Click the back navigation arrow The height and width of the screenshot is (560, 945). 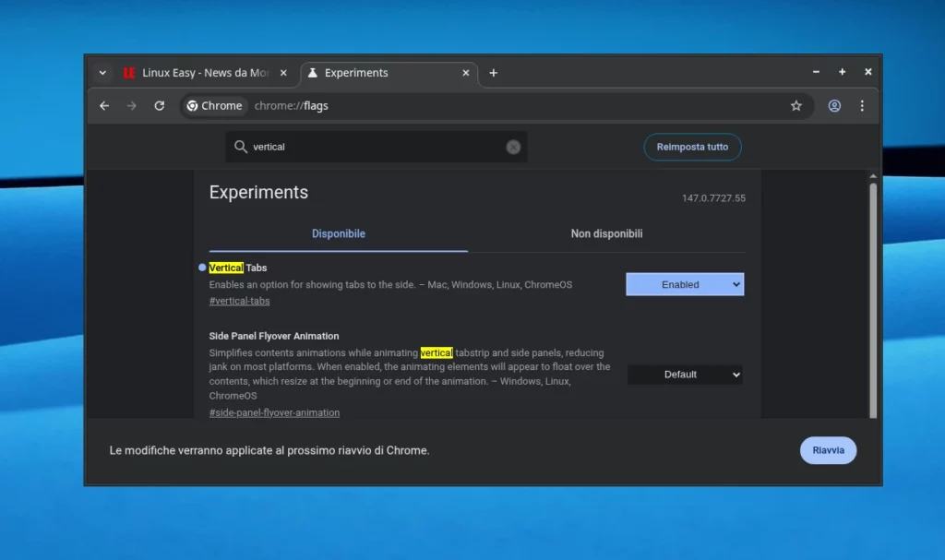tap(104, 106)
